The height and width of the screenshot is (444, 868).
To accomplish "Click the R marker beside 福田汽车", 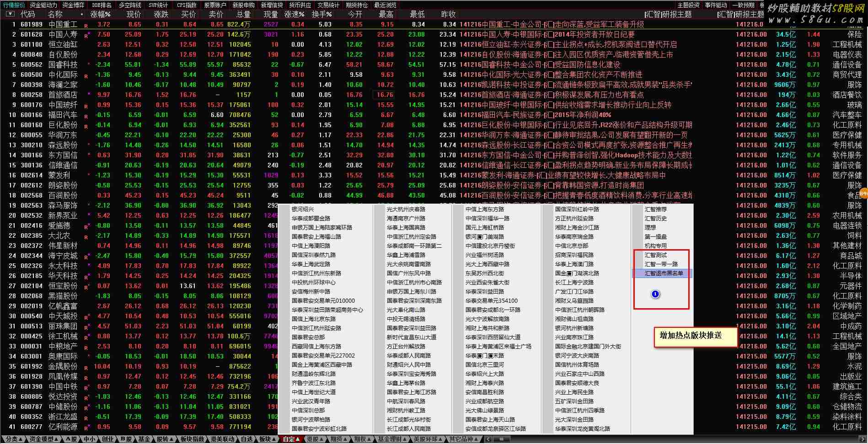I will (86, 116).
